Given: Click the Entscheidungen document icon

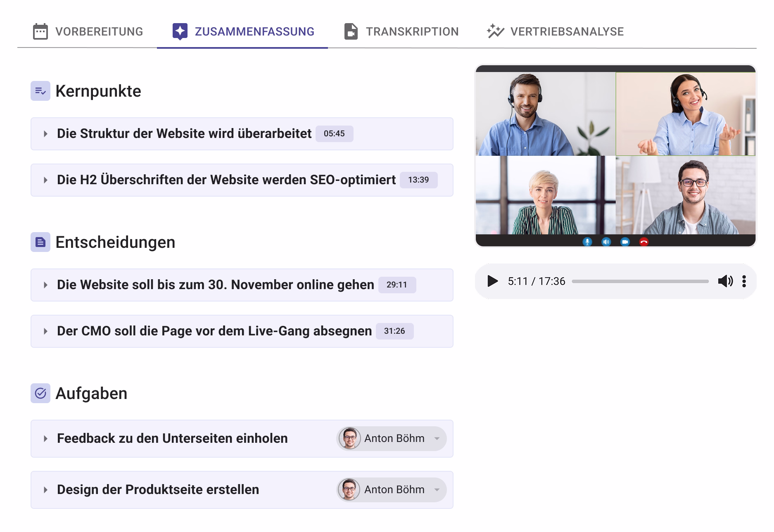Looking at the screenshot, I should click(40, 242).
